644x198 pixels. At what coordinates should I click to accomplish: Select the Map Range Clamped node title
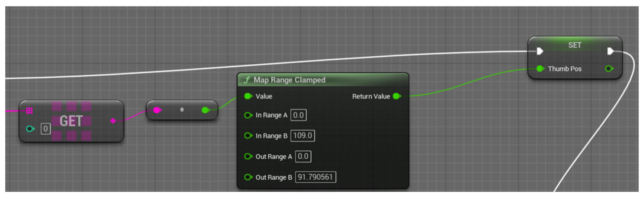(289, 80)
